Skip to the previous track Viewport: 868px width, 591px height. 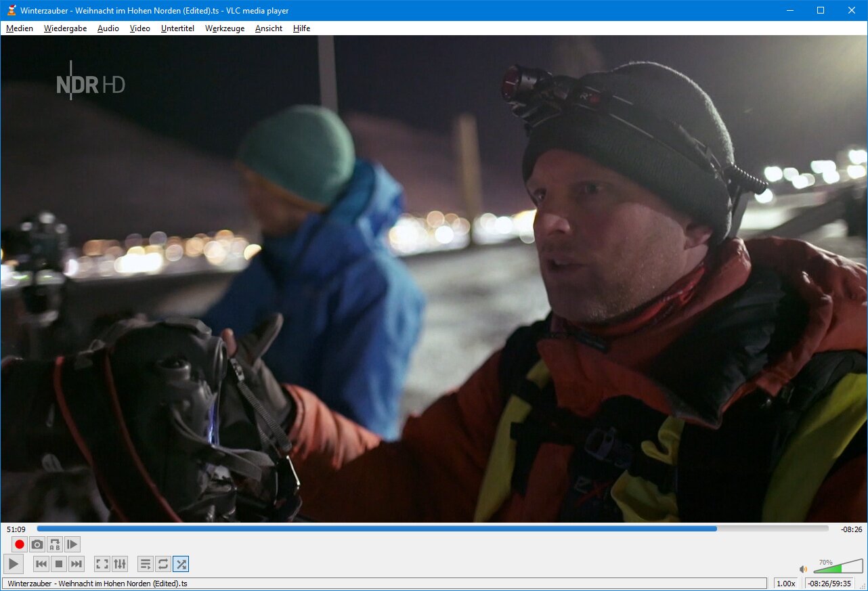click(41, 564)
